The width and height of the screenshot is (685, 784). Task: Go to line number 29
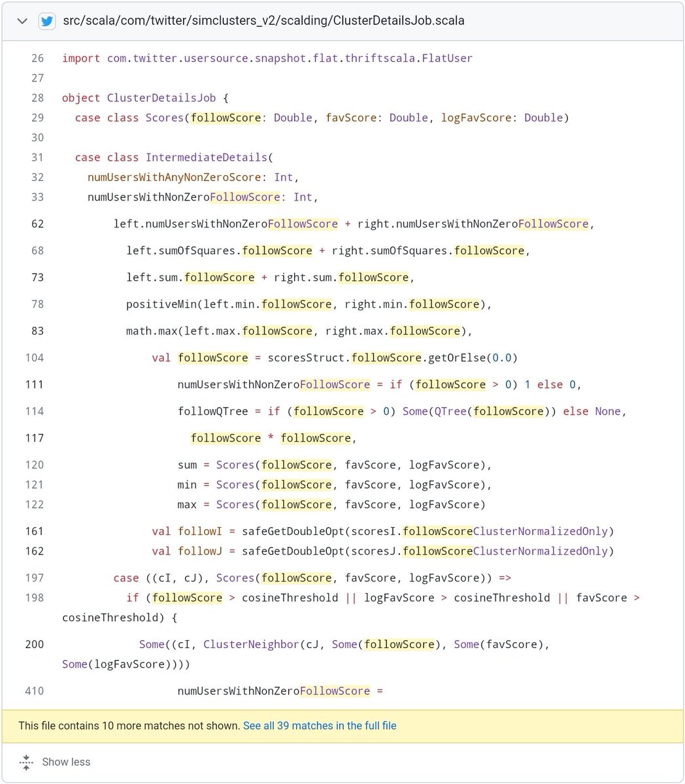(x=37, y=118)
